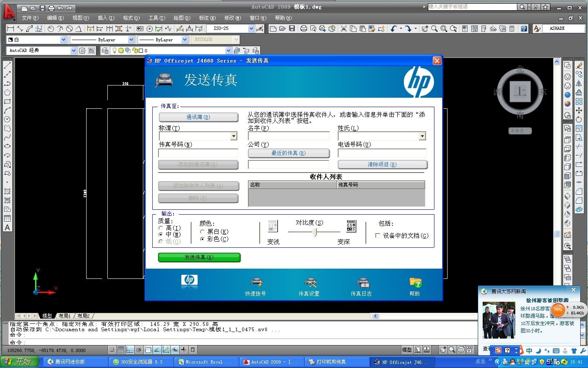Open Quick Dial (快速拨号) in fax dialog
This screenshot has width=588, height=368.
[x=256, y=287]
